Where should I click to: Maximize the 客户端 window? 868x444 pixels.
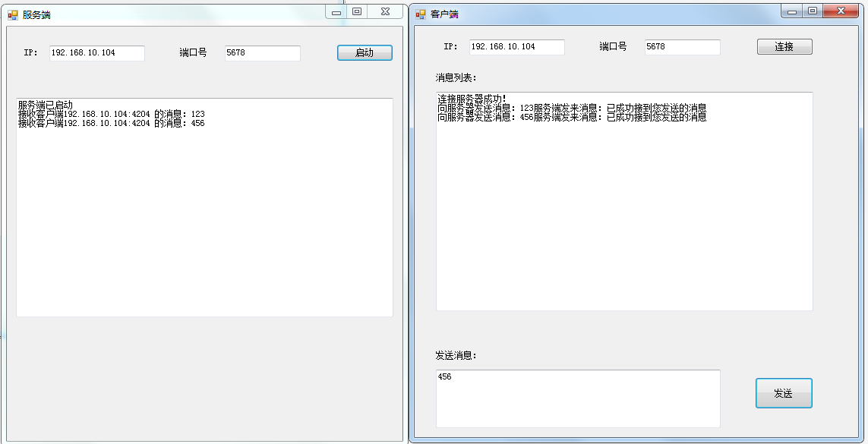tap(813, 11)
